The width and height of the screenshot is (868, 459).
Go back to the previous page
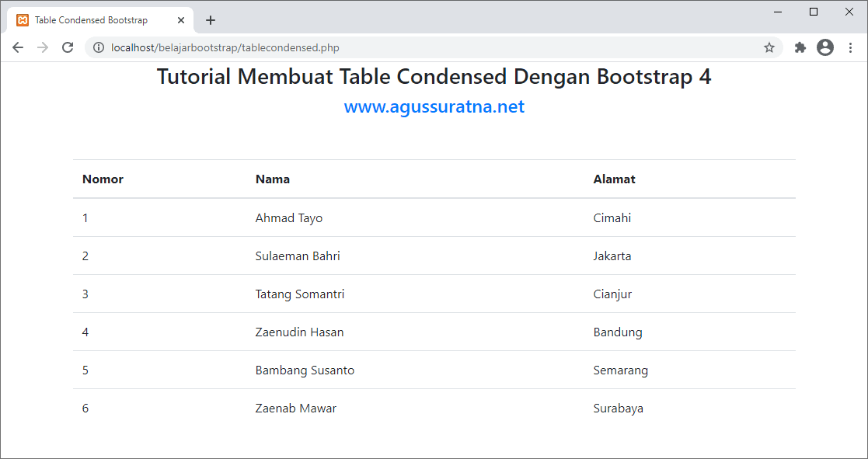pyautogui.click(x=18, y=47)
